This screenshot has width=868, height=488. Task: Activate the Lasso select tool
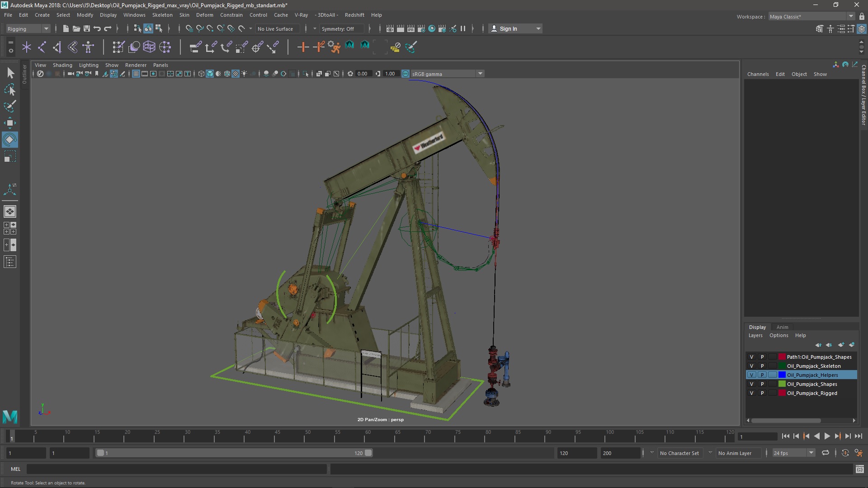click(9, 90)
